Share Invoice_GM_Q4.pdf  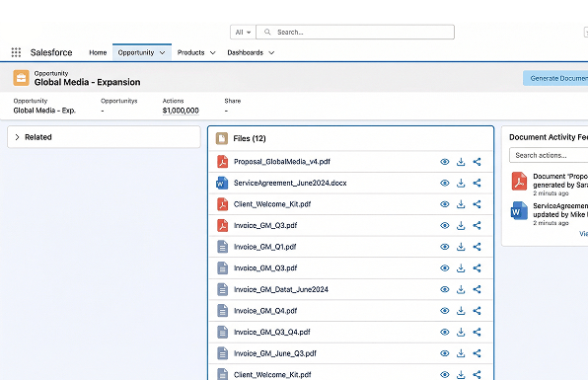point(477,311)
